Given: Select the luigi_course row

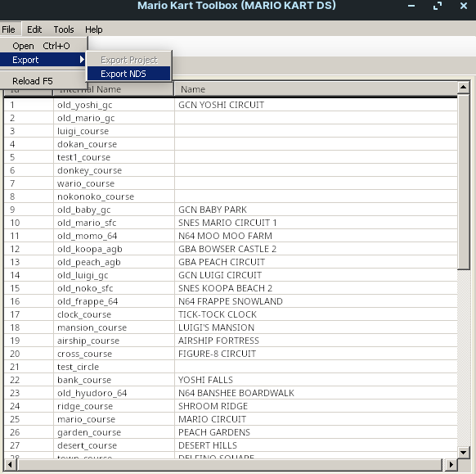Looking at the screenshot, I should [x=231, y=131].
